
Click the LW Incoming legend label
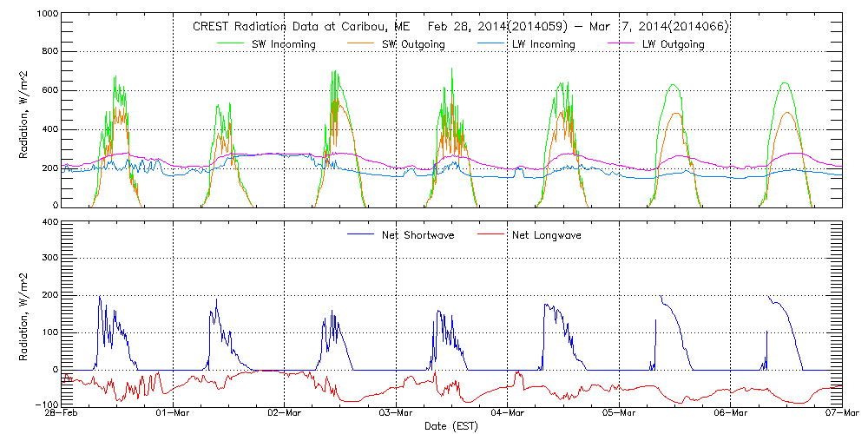(542, 44)
